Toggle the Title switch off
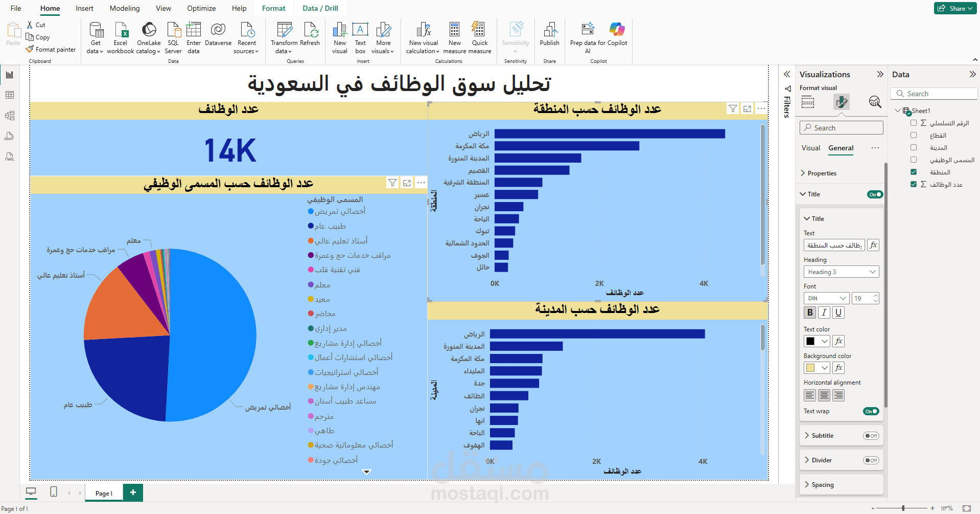Image resolution: width=980 pixels, height=514 pixels. click(x=875, y=194)
